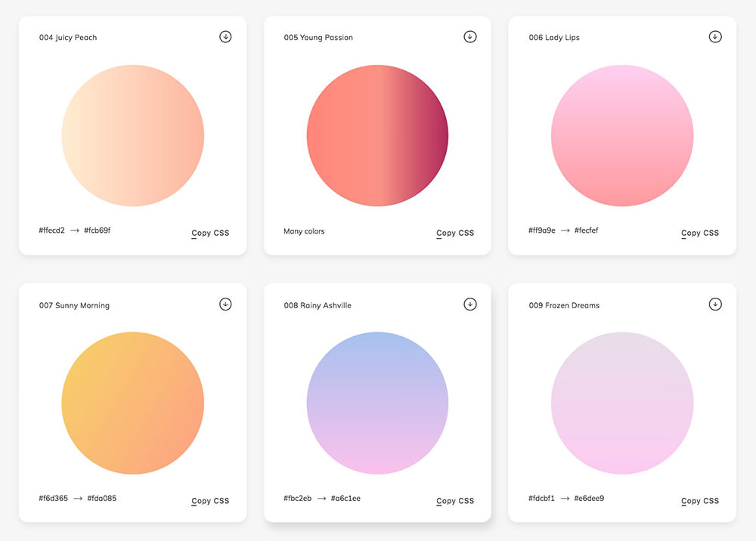Click the Rainy Ashville gradient circle
The image size is (756, 541).
coord(377,403)
